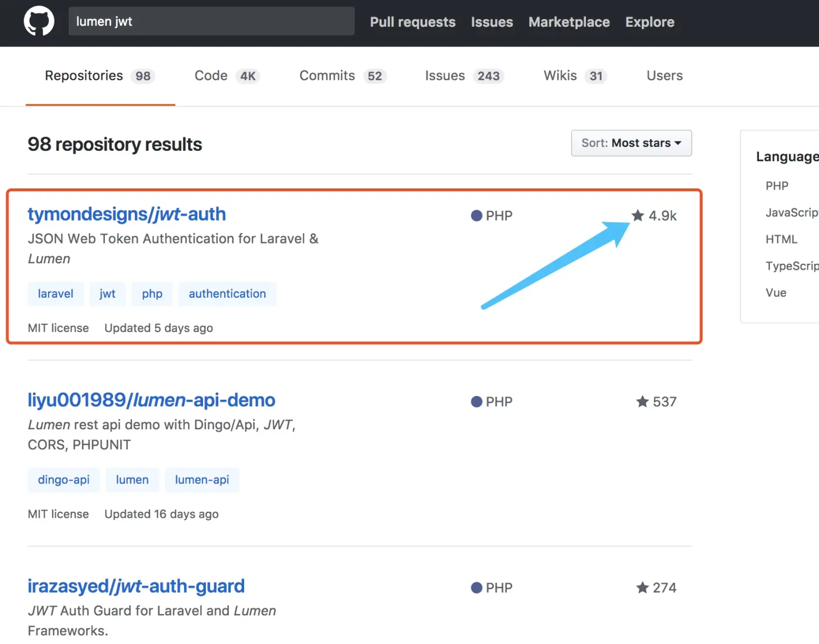The width and height of the screenshot is (819, 644).
Task: Filter results by JavaScript language in sidebar
Action: pos(792,212)
